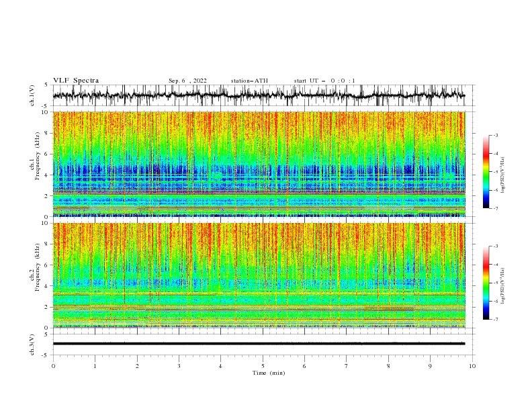The image size is (532, 411).
Task: Click the ch.1 frequency tick "2"
Action: coord(47,195)
